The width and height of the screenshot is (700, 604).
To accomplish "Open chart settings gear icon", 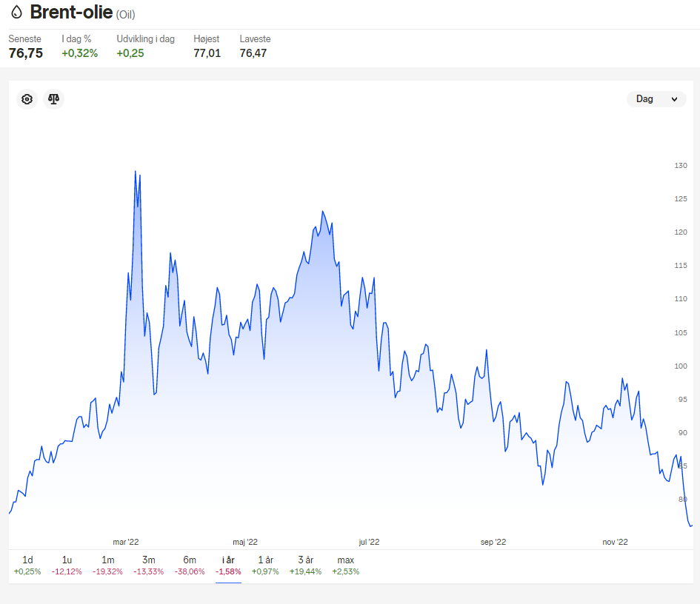I will 27,99.
